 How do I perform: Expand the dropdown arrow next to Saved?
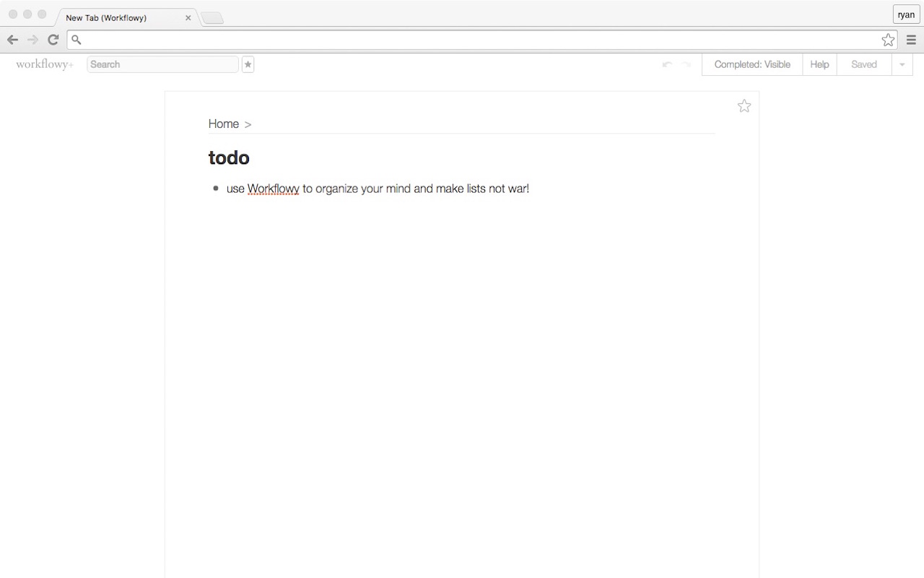(902, 64)
